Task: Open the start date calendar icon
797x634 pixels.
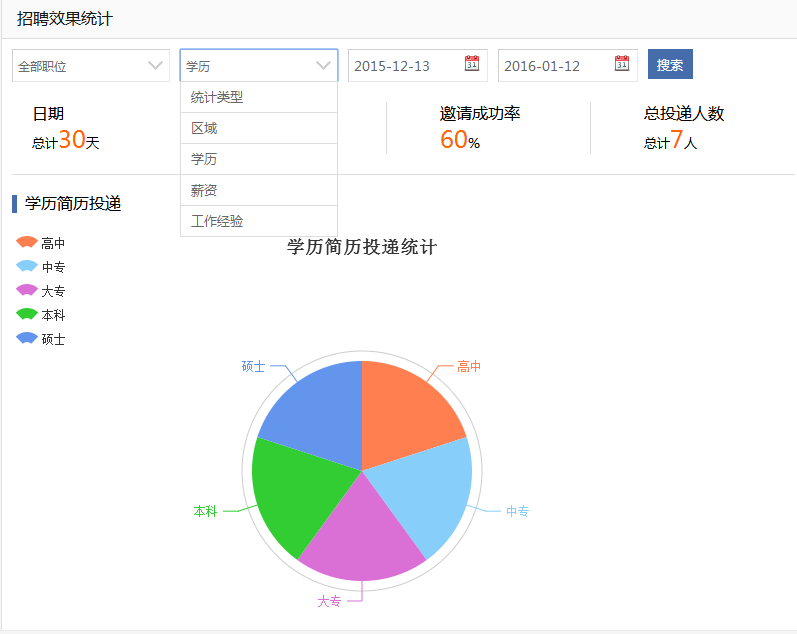Action: click(x=472, y=64)
